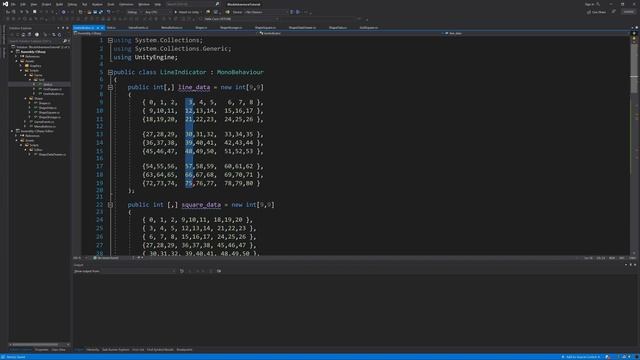Viewport: 640px width, 360px height.
Task: Click the Sign in link
Action: [589, 4]
